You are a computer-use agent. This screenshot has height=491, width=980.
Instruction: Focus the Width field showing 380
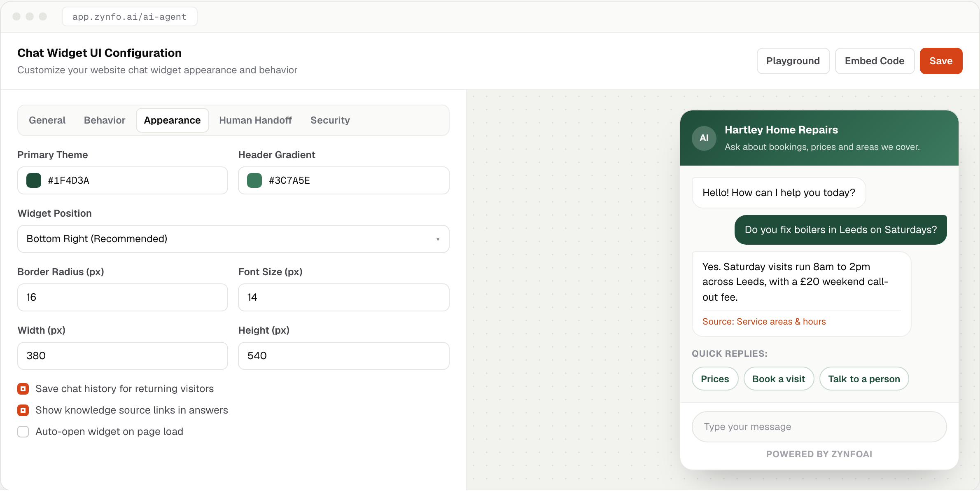123,356
